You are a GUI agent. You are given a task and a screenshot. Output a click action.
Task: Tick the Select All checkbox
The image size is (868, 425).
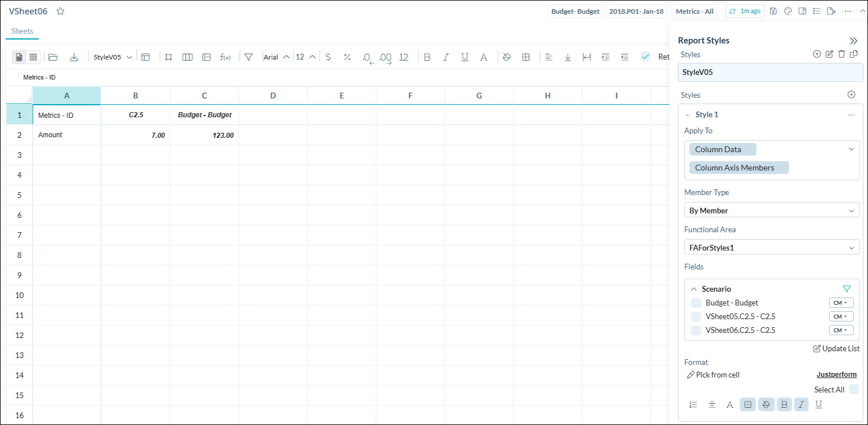854,390
